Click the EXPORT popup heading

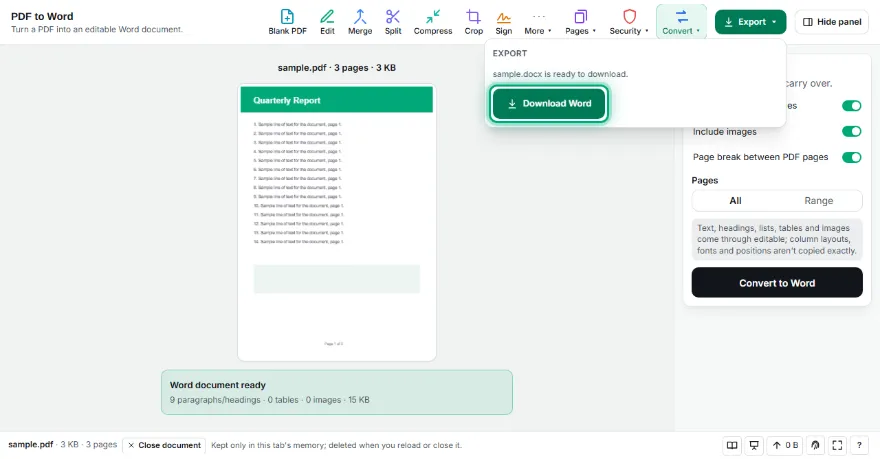[x=510, y=53]
